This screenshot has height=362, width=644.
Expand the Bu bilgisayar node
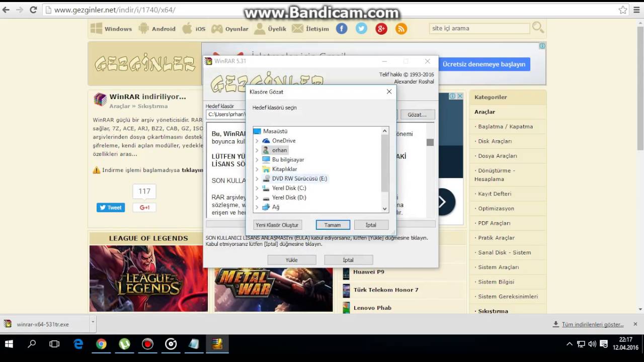(257, 160)
